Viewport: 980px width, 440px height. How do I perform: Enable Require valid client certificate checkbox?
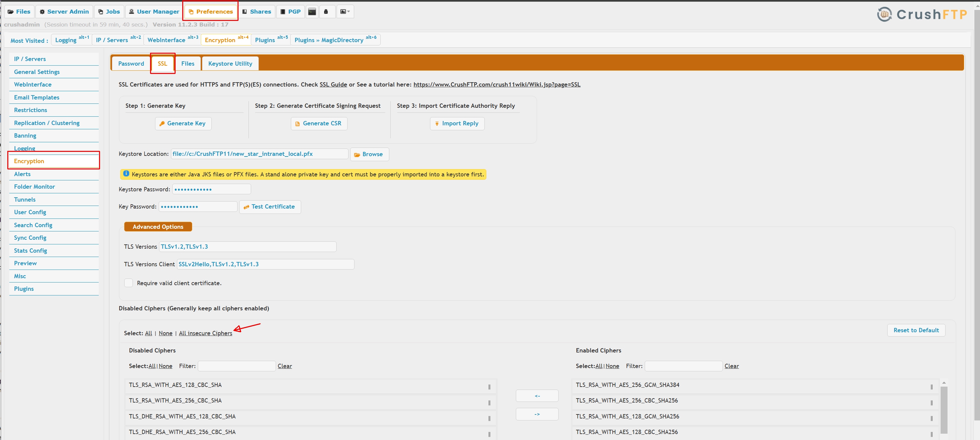(x=129, y=283)
